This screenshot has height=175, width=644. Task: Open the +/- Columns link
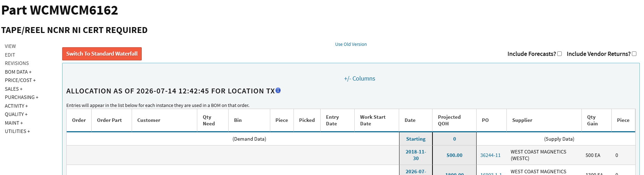tap(360, 78)
